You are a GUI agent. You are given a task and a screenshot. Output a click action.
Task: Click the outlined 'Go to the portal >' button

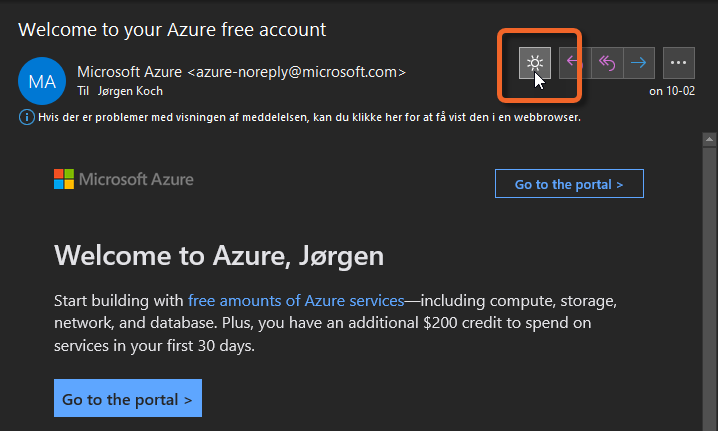(569, 184)
